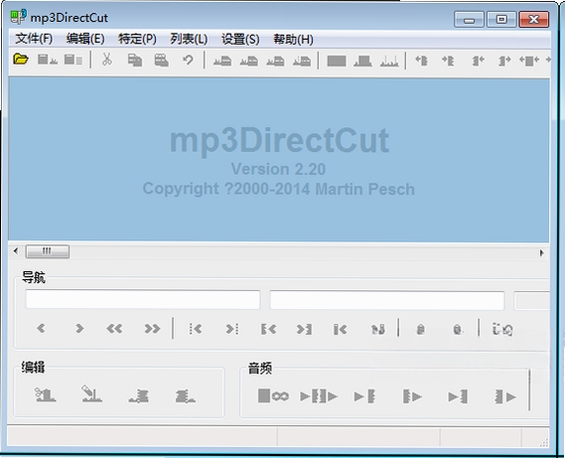Click the bar-peaks graph toolbar icon

tap(389, 61)
